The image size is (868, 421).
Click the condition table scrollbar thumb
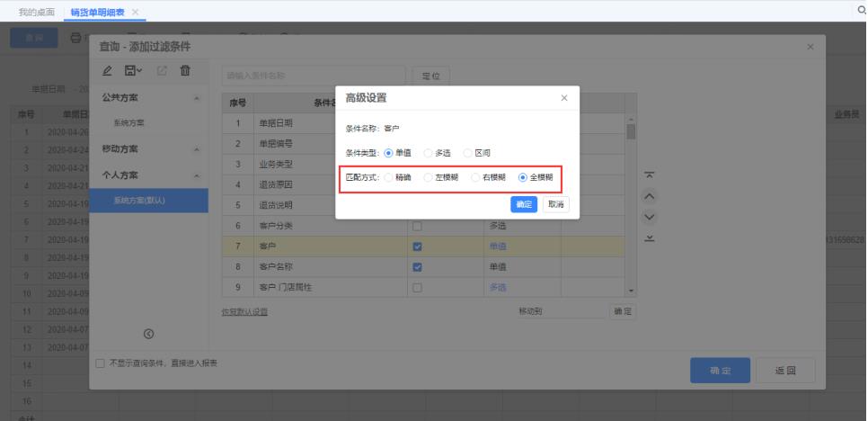click(x=631, y=132)
